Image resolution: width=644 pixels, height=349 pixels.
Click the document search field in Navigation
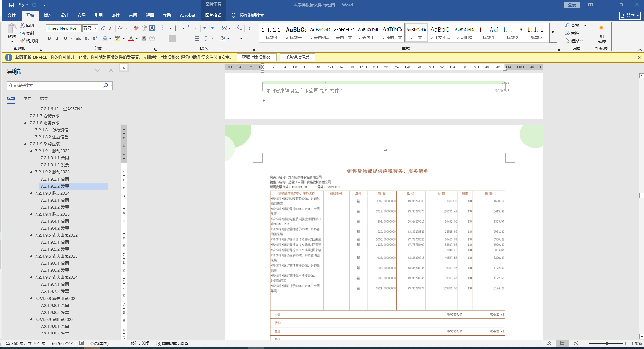pyautogui.click(x=55, y=86)
